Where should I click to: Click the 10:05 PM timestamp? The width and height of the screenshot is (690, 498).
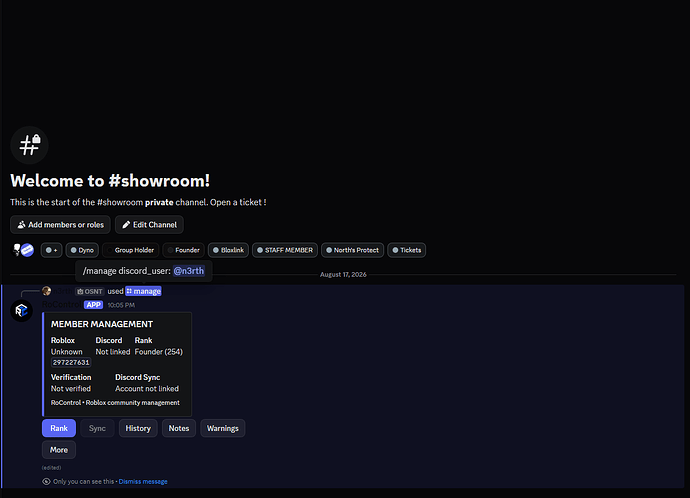coord(121,305)
